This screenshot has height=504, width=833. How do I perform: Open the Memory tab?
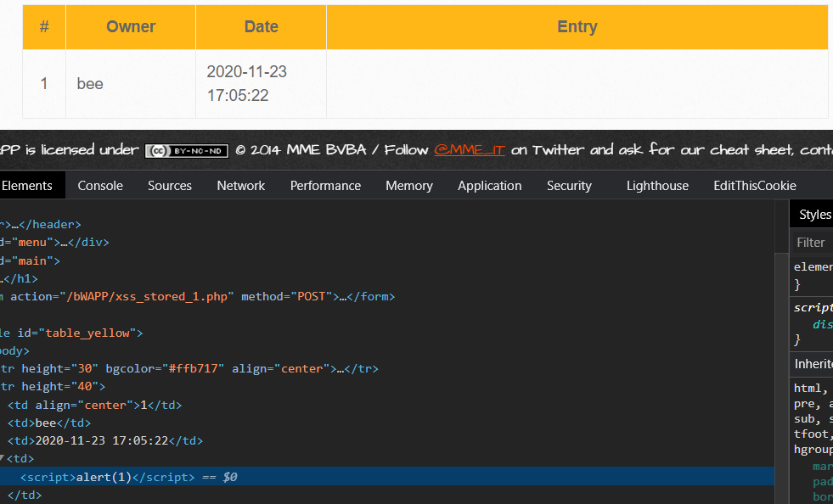point(409,185)
